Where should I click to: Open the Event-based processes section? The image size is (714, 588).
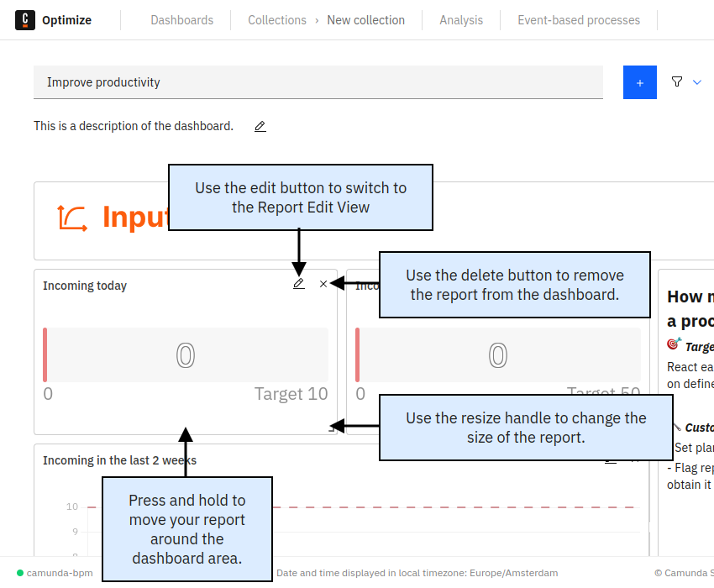[x=579, y=19]
